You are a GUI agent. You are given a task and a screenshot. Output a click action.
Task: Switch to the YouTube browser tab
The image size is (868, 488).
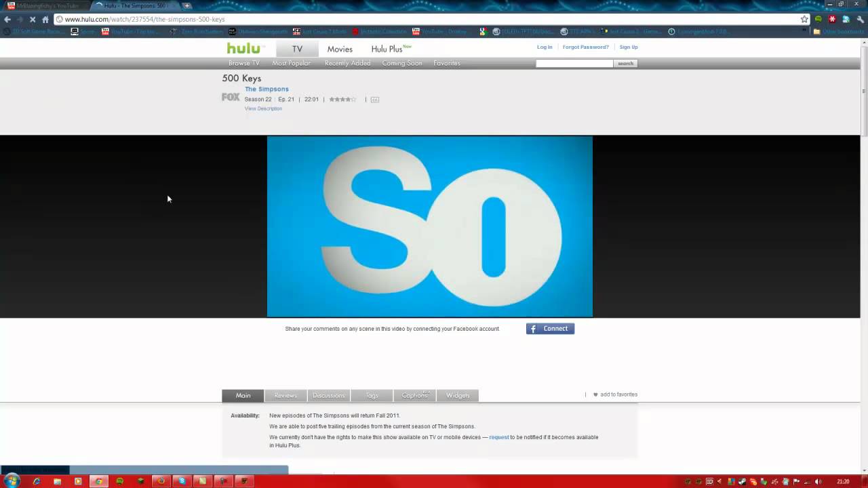46,5
